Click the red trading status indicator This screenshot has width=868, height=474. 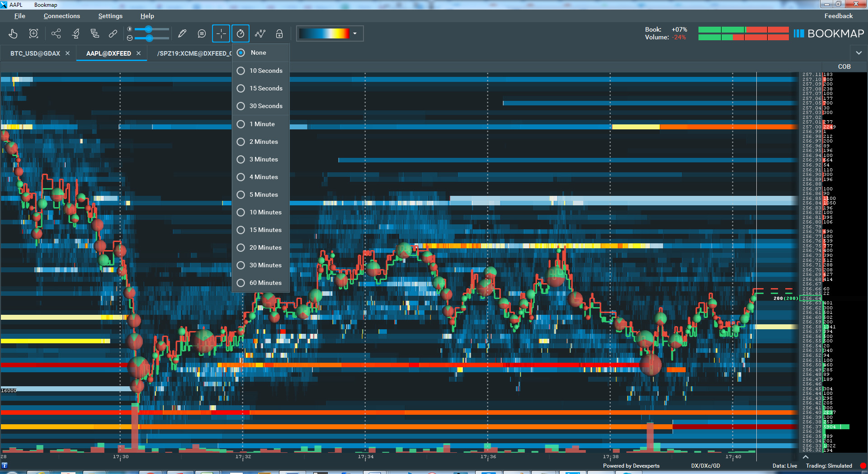point(863,465)
